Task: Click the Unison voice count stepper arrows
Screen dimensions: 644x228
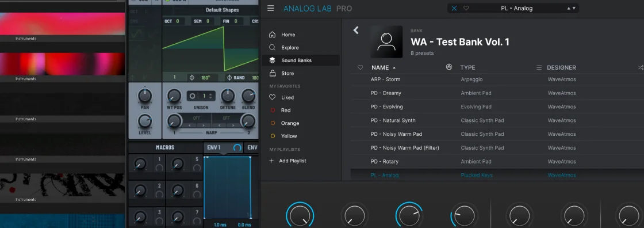Action: pos(210,96)
